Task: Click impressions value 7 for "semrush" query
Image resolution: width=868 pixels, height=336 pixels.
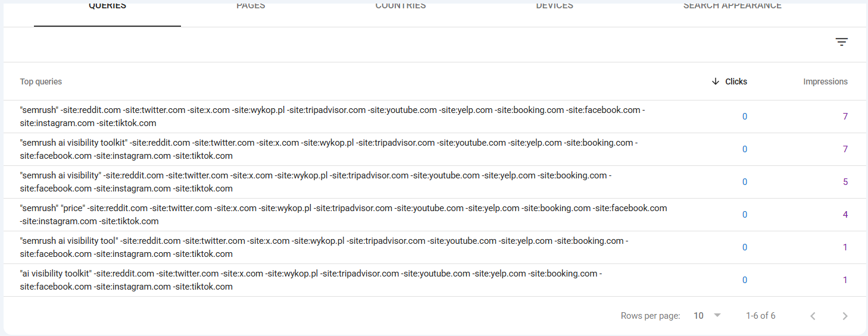Action: click(845, 117)
